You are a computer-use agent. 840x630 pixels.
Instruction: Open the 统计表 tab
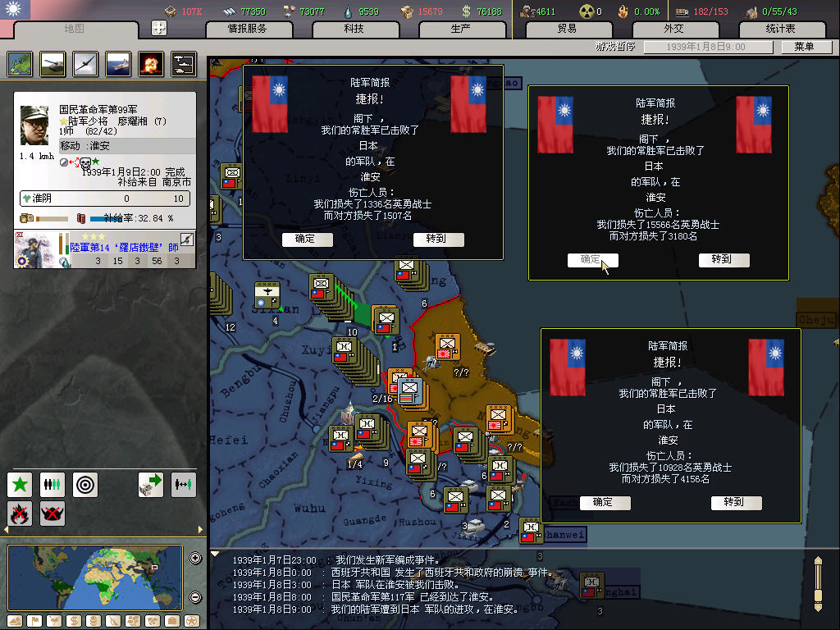pos(781,29)
